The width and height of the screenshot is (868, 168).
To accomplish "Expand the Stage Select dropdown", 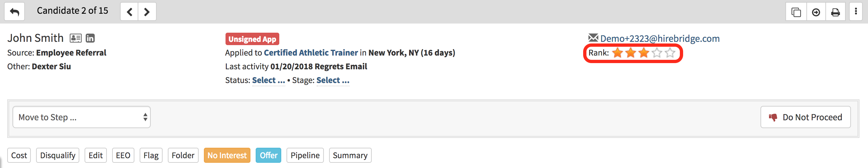I will [x=333, y=80].
